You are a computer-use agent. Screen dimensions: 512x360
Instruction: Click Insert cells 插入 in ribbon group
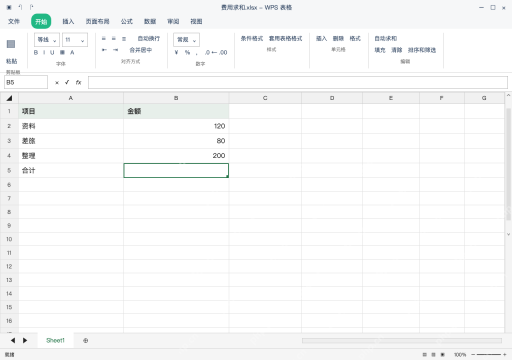point(321,39)
